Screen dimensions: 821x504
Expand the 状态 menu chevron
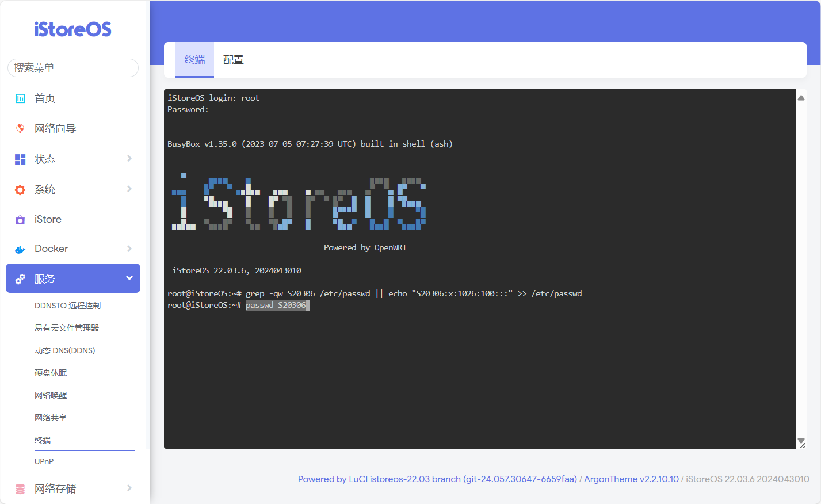click(129, 159)
